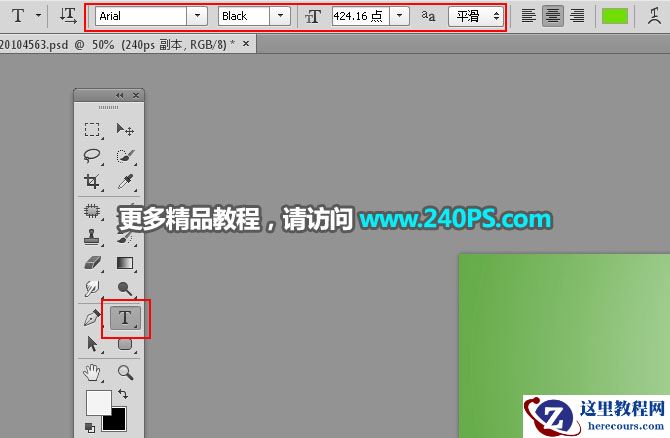Open the font size dropdown arrow
670x438 pixels.
(x=400, y=16)
